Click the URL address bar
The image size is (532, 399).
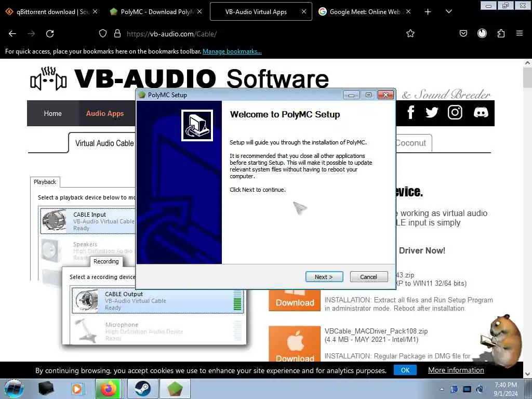pyautogui.click(x=258, y=34)
